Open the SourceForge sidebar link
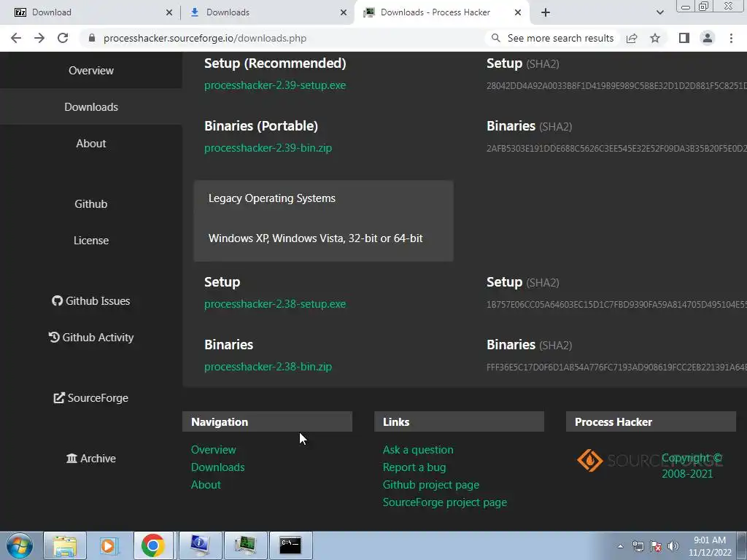Viewport: 747px width, 560px height. click(x=91, y=397)
